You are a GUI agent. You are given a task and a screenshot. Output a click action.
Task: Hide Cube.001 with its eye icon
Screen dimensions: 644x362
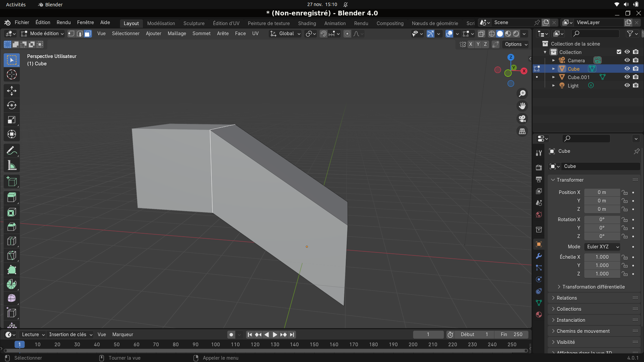(x=627, y=77)
